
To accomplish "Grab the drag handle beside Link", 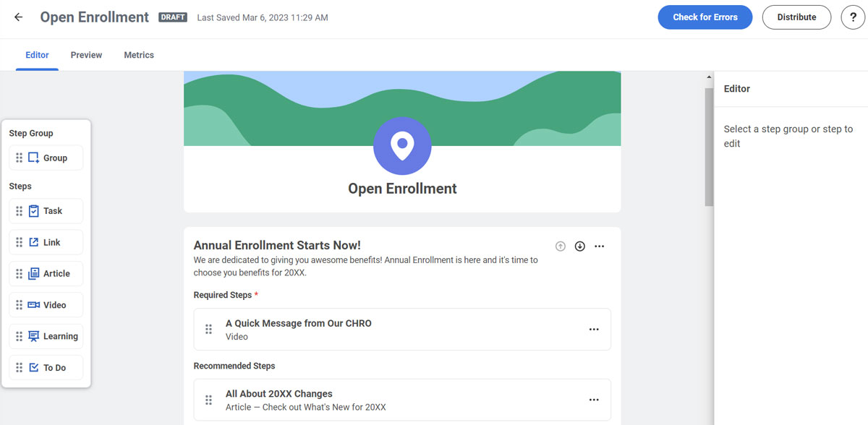I will [20, 242].
